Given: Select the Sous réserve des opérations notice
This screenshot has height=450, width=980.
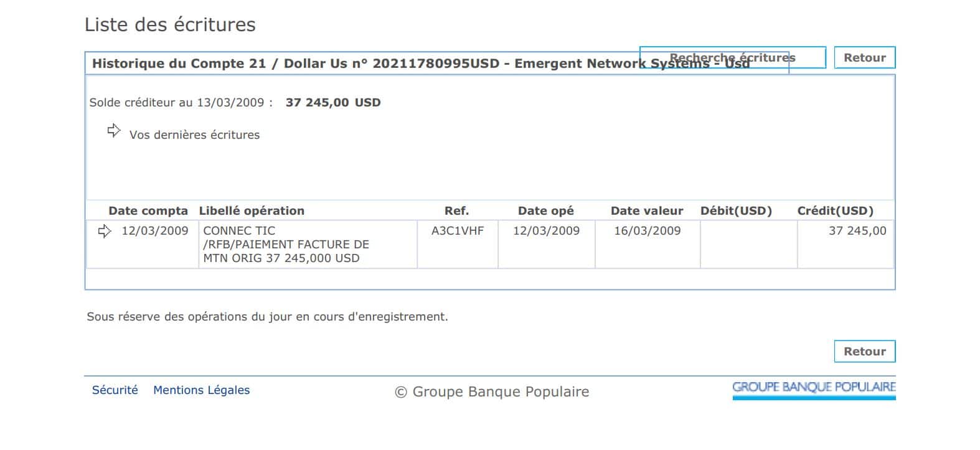Looking at the screenshot, I should click(267, 317).
